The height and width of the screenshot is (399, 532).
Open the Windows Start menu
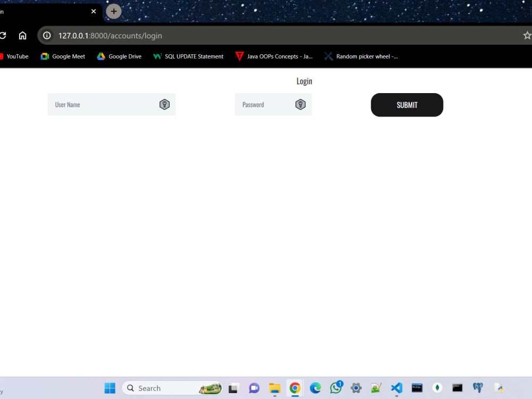pos(110,388)
